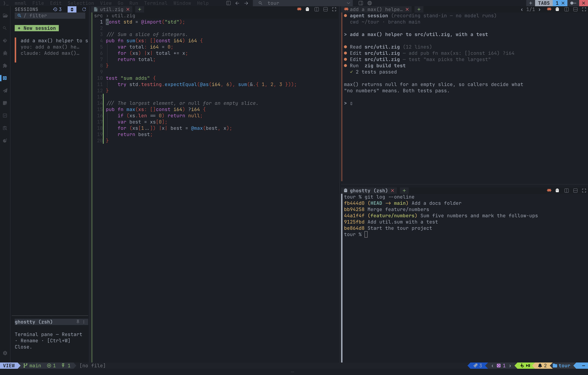Add a new tab in the ghostty terminal pane
This screenshot has width=588, height=375.
point(404,190)
